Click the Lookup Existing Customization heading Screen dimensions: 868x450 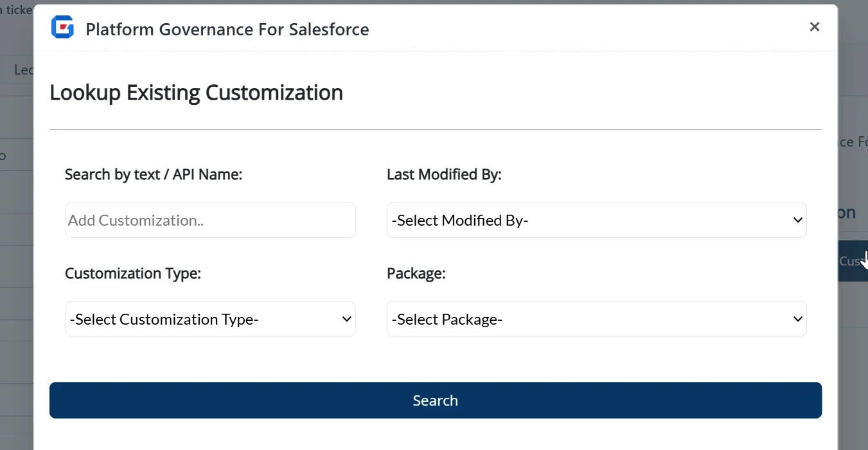pos(196,93)
